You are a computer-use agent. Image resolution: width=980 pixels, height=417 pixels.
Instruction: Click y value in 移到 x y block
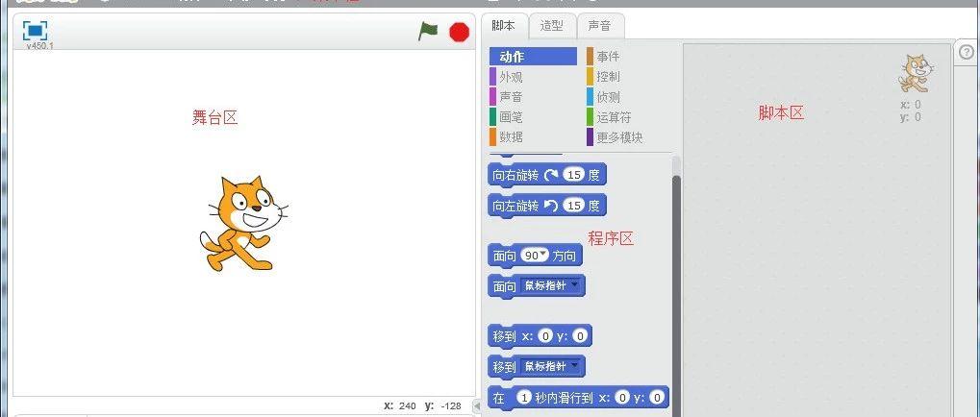pos(580,336)
